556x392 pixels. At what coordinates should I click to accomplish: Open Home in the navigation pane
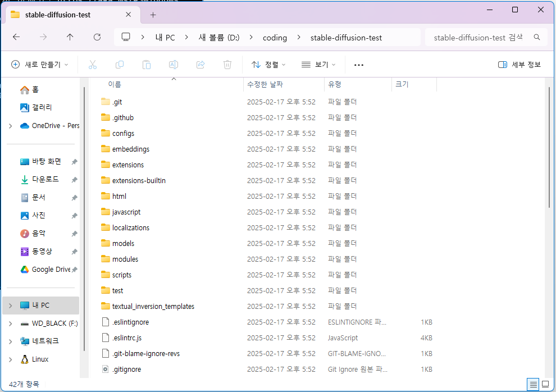tap(30, 90)
